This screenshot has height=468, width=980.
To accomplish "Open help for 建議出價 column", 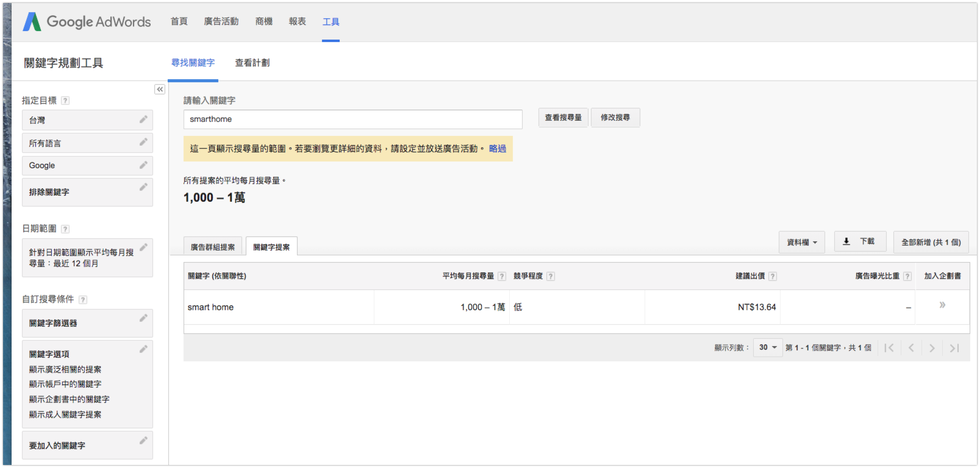I will click(773, 276).
